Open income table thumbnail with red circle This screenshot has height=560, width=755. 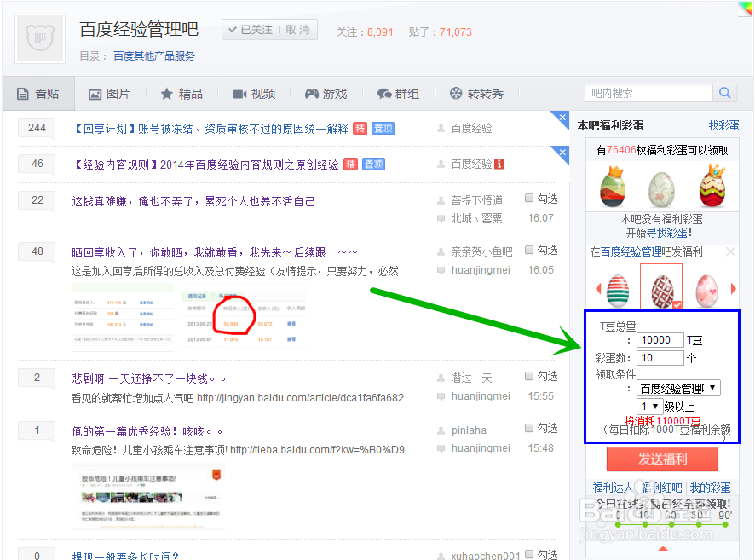tap(244, 318)
